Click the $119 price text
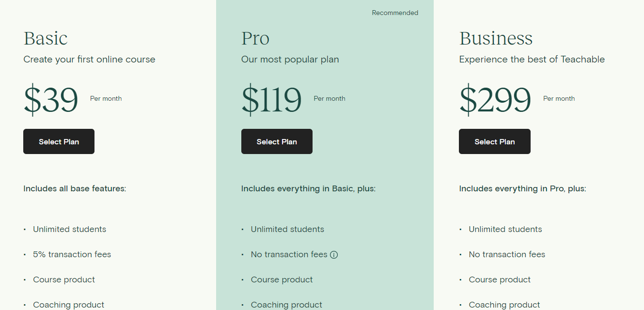Viewport: 644px width, 310px height. pyautogui.click(x=271, y=100)
